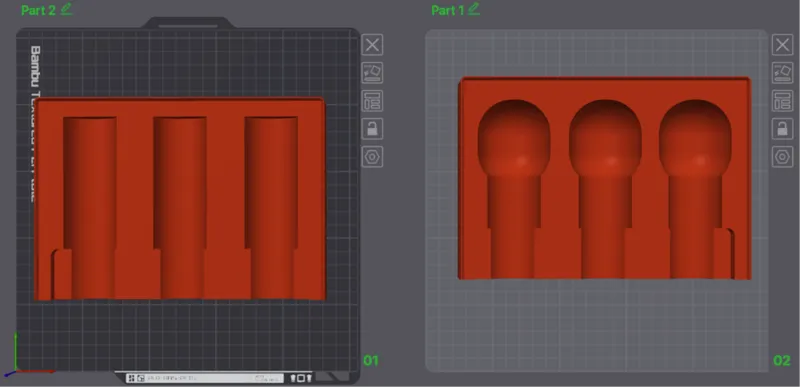Toggle the lock on plate 01
Image resolution: width=800 pixels, height=387 pixels.
(372, 128)
